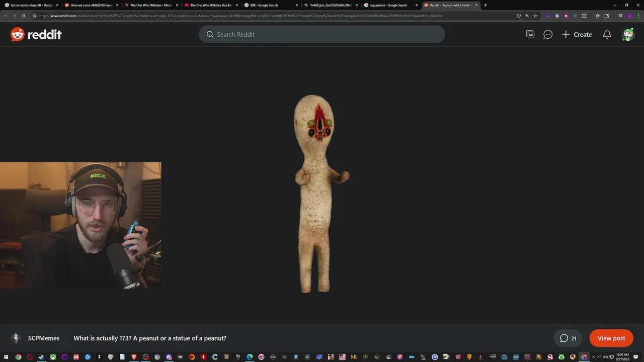The height and width of the screenshot is (362, 644).
Task: Open Xbox app from the taskbar
Action: click(53, 357)
